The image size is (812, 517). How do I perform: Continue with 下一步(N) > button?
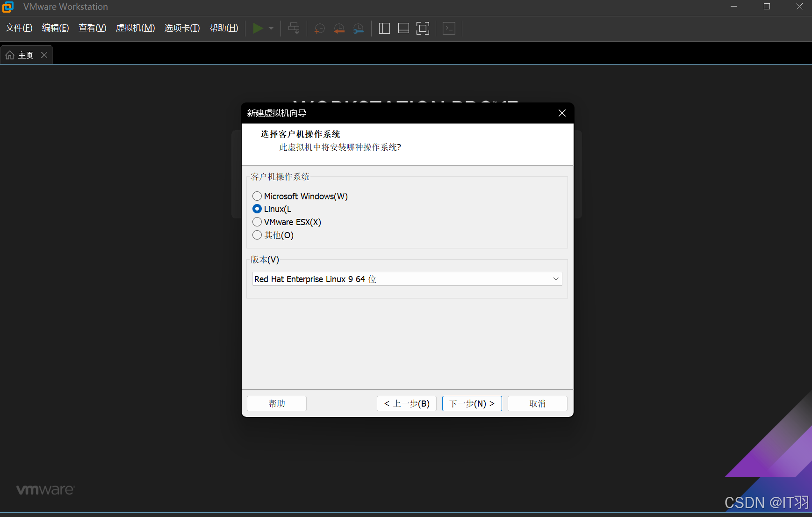click(472, 404)
